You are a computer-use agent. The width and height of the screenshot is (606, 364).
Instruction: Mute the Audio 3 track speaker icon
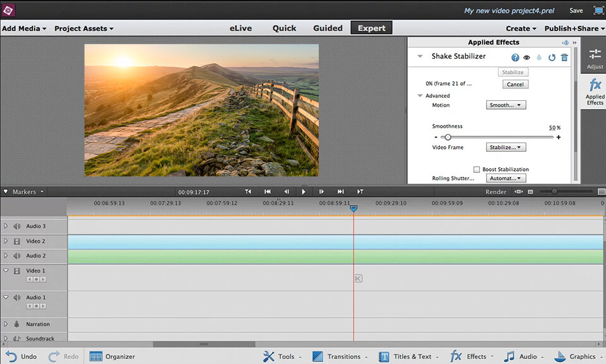click(x=15, y=226)
